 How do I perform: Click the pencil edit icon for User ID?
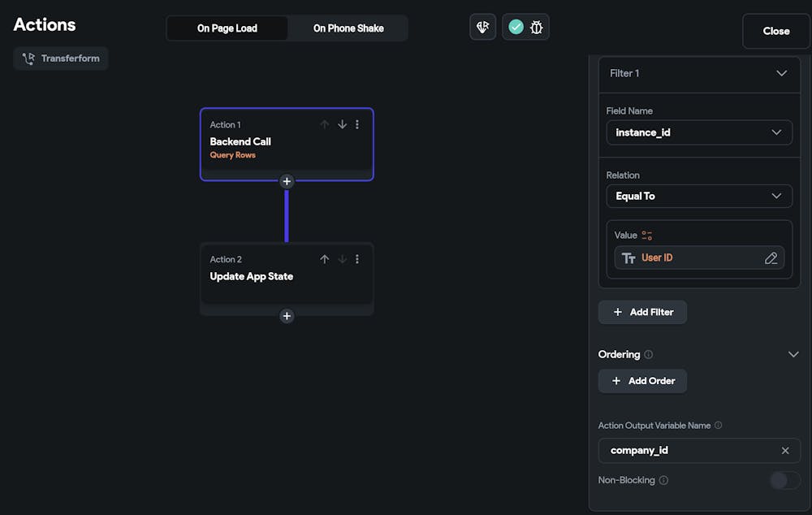(x=771, y=258)
